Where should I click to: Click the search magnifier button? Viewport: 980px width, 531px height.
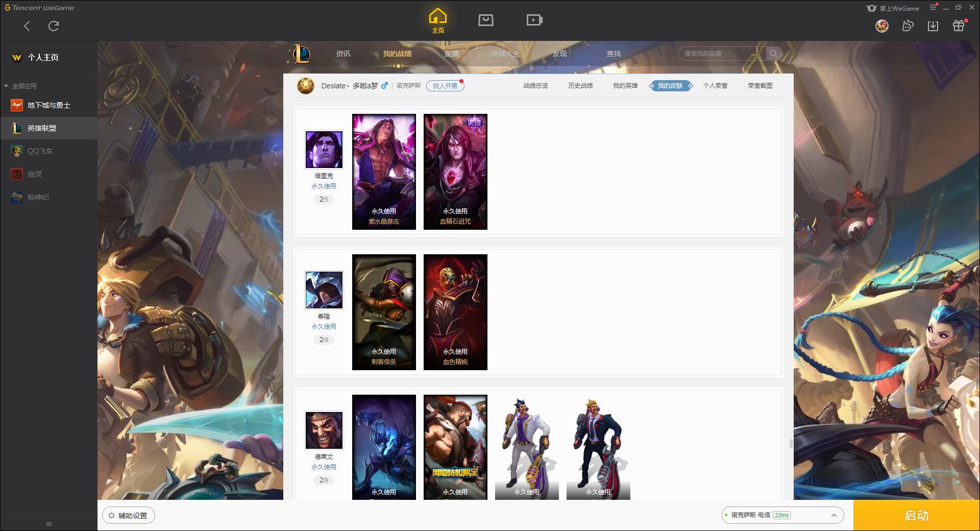click(x=774, y=54)
